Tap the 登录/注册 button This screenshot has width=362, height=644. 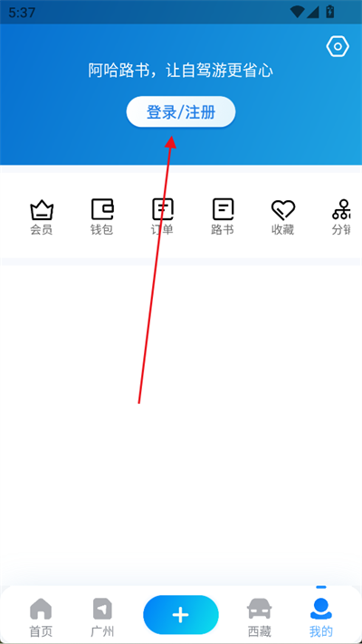[x=181, y=111]
